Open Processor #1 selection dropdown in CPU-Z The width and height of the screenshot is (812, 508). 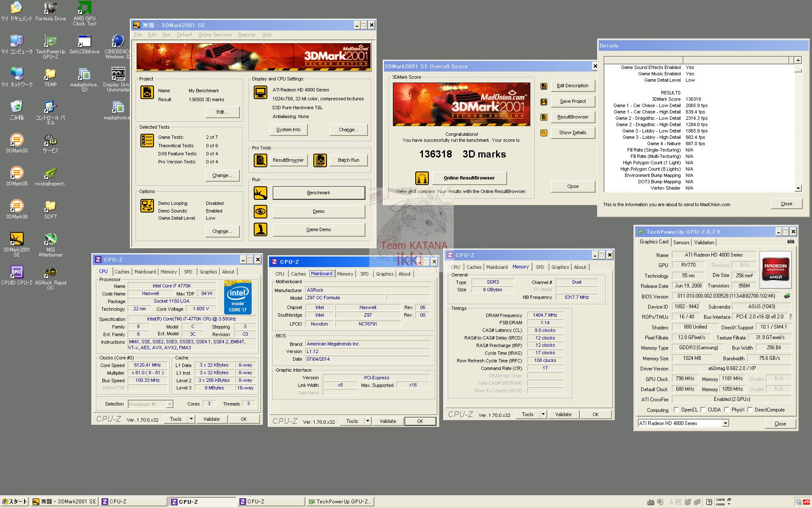[x=169, y=404]
